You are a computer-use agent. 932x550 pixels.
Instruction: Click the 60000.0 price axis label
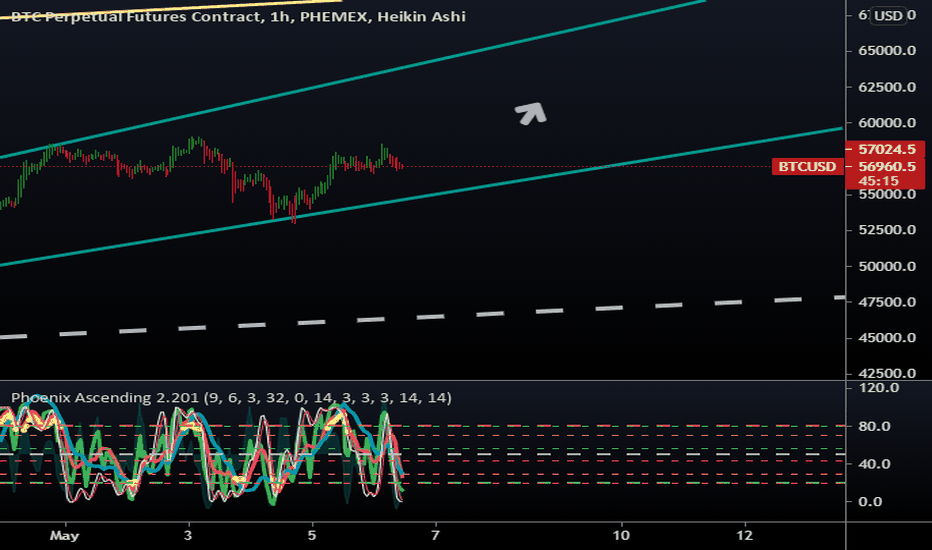click(887, 122)
